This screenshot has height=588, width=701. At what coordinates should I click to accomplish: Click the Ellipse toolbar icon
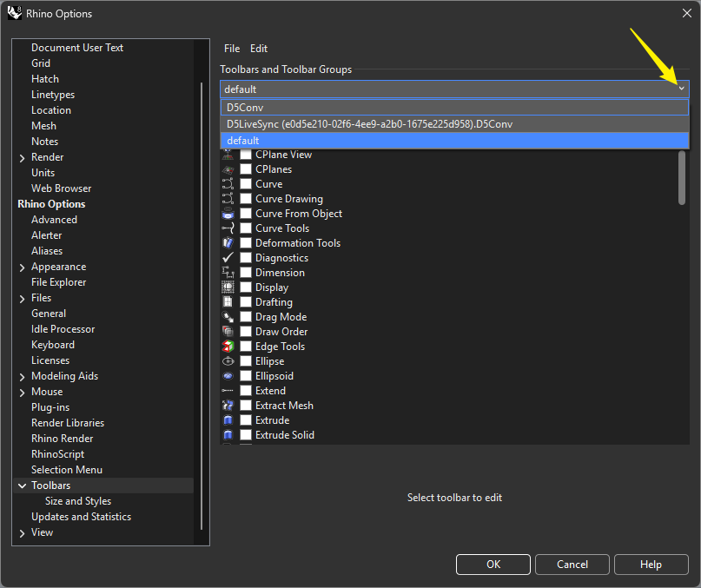tap(228, 361)
